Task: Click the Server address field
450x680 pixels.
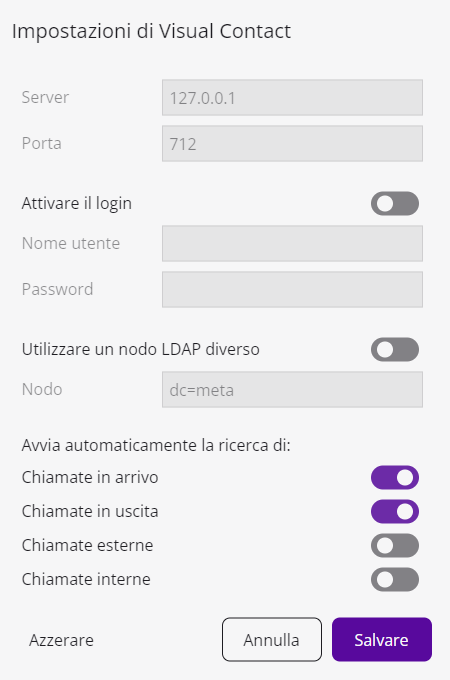Action: coord(292,98)
